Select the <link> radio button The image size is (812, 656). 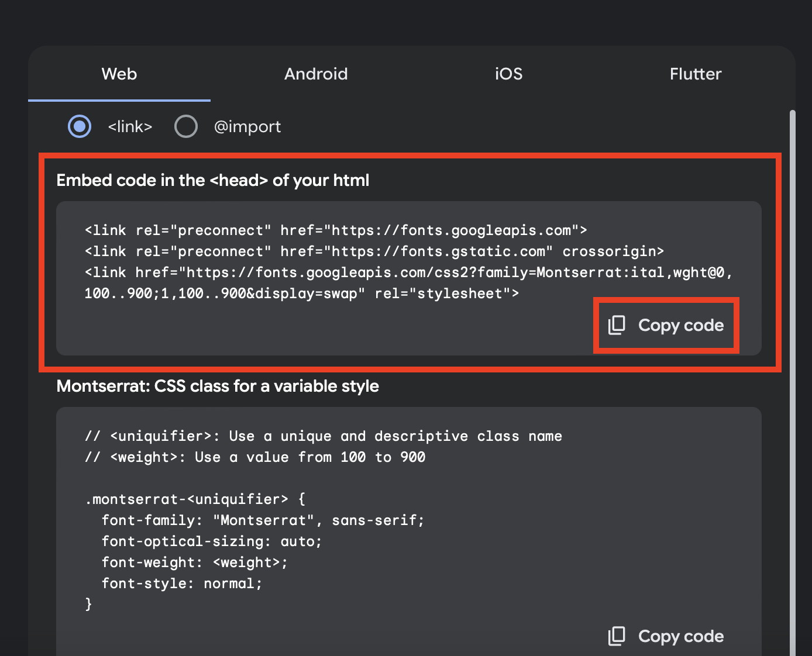pos(80,126)
